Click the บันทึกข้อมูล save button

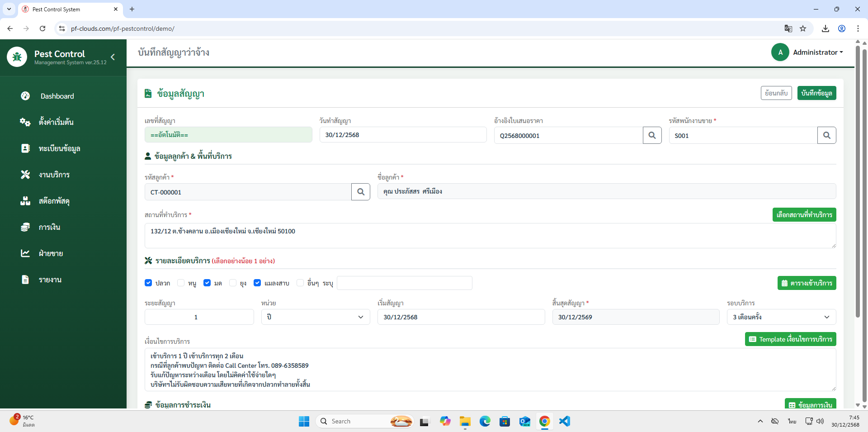click(x=816, y=93)
